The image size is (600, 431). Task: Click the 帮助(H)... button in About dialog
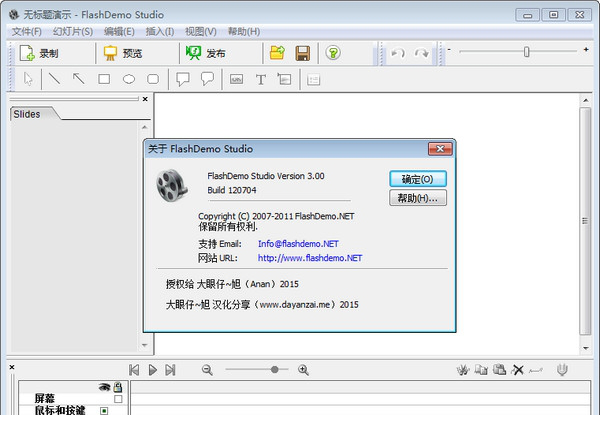tap(417, 198)
